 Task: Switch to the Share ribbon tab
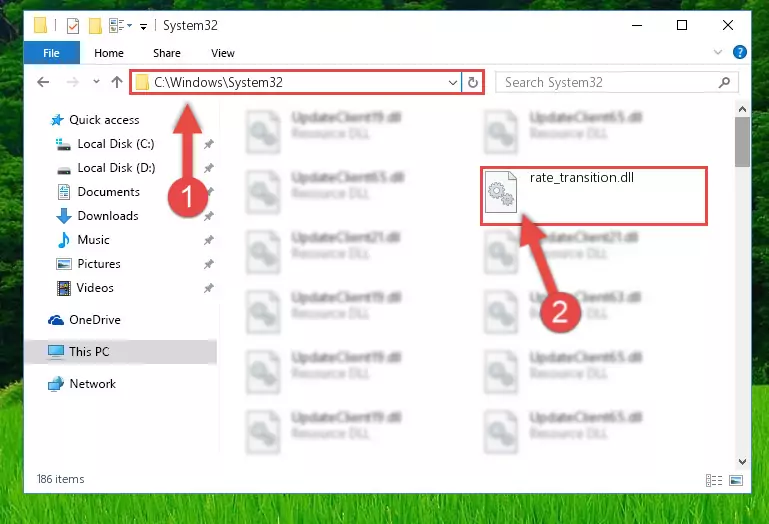167,53
